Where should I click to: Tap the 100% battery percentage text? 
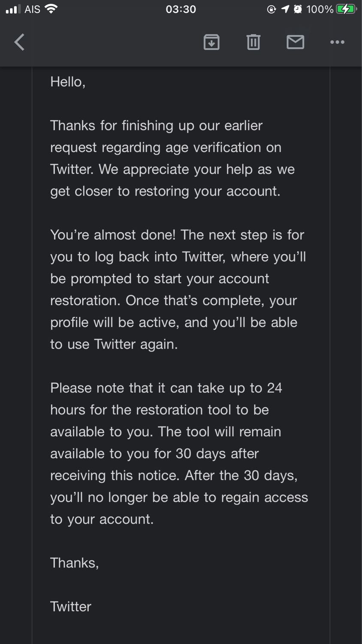320,9
